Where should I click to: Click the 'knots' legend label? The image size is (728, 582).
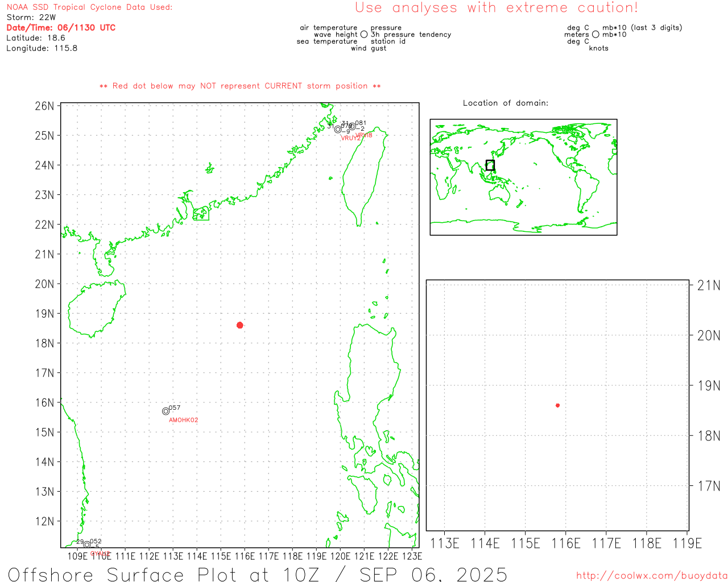(599, 48)
